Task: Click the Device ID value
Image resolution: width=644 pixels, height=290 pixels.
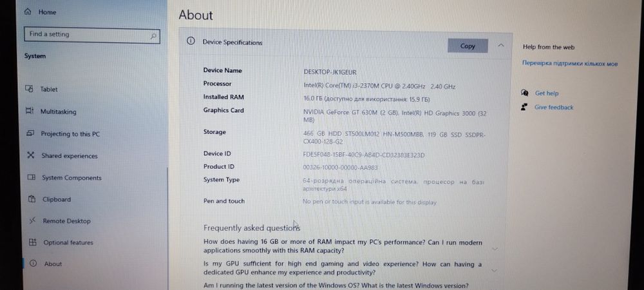Action: click(x=363, y=155)
